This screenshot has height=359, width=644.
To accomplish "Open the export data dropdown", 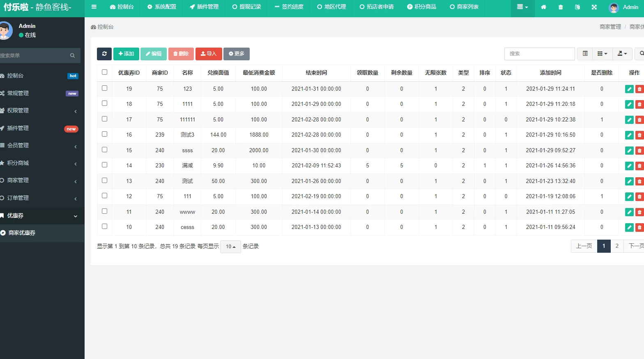I will click(x=622, y=54).
